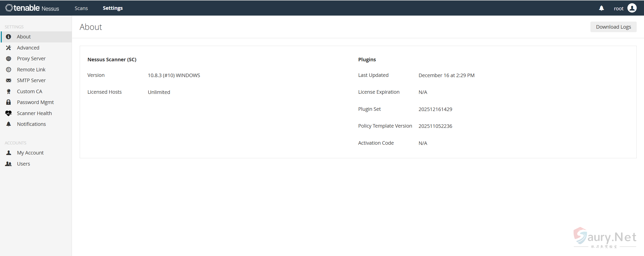
Task: Click the Password Mgmt lock icon
Action: tap(9, 102)
